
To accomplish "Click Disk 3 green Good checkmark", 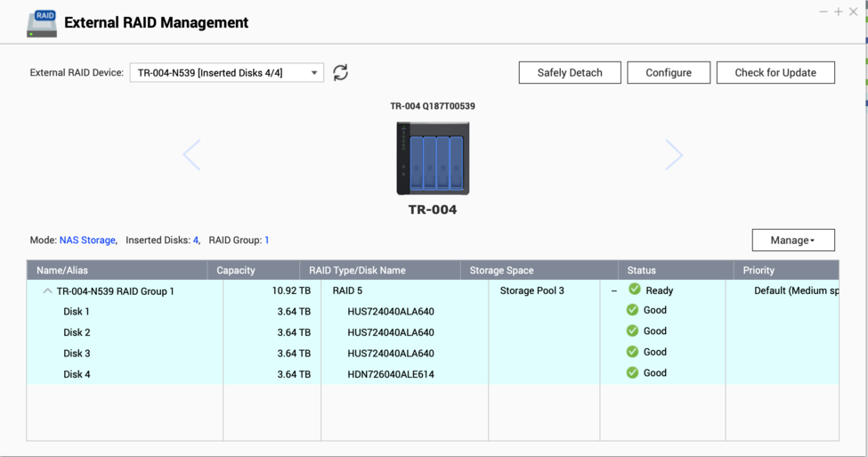I will point(632,352).
